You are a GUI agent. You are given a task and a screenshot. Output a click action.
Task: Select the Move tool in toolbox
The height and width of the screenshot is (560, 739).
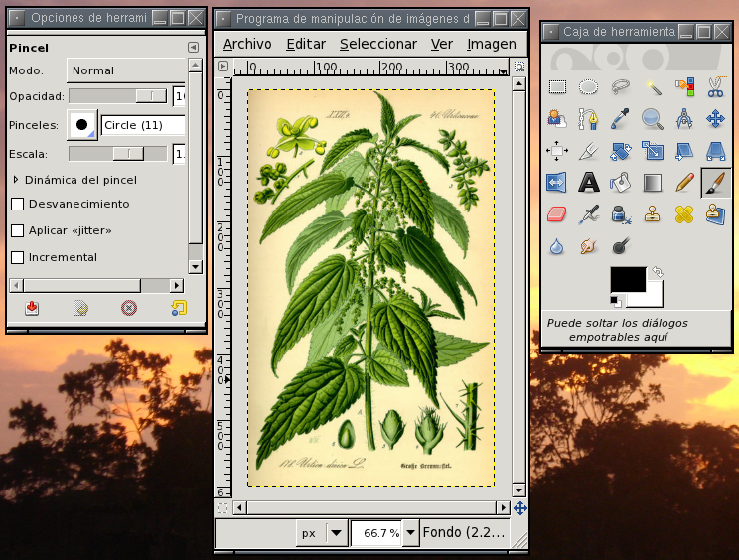(715, 119)
